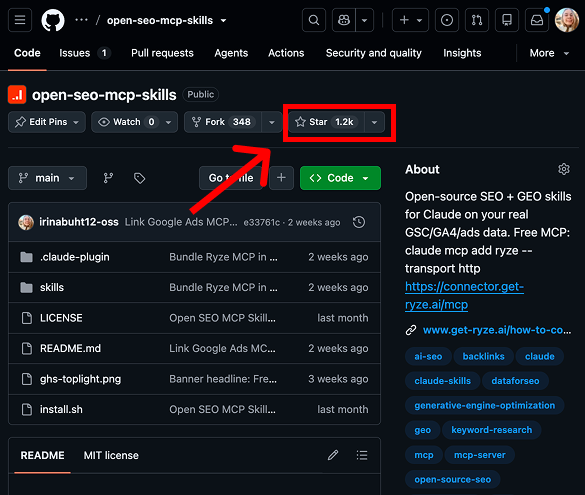
Task: Open the README.md file
Action: [x=70, y=348]
